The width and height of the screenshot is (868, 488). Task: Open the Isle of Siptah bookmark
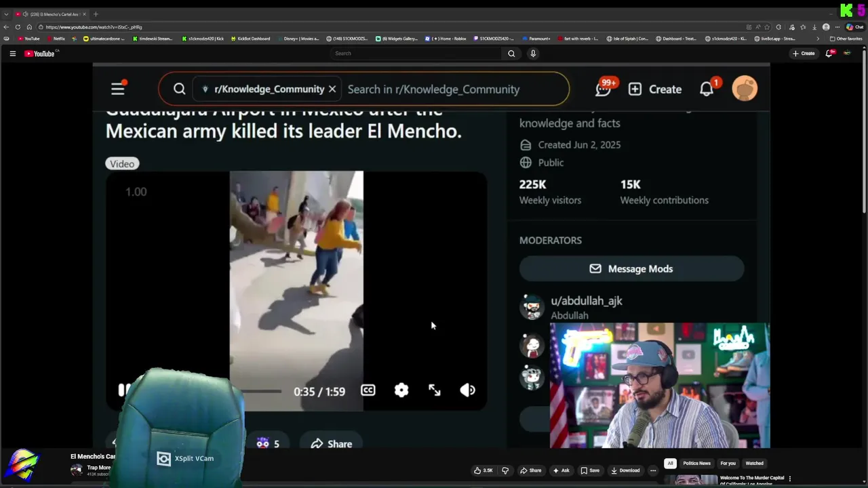click(x=627, y=39)
